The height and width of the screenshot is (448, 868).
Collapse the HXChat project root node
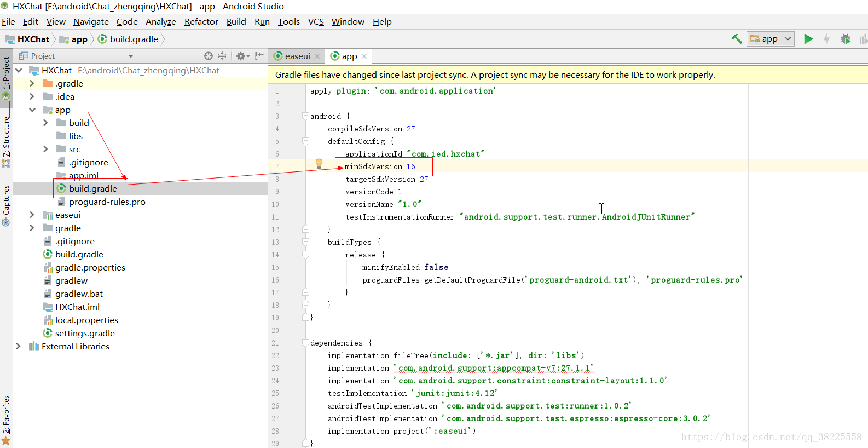[19, 70]
